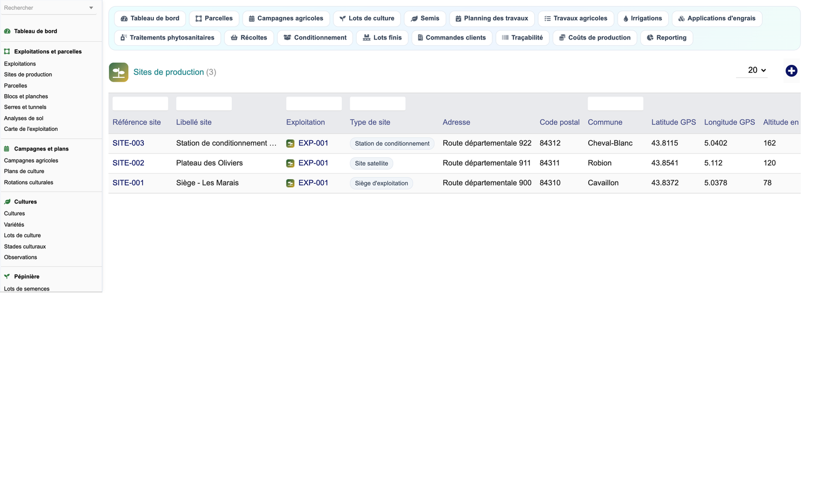Open Carte de l'exploitation in sidebar
The image size is (815, 504).
pyautogui.click(x=31, y=129)
